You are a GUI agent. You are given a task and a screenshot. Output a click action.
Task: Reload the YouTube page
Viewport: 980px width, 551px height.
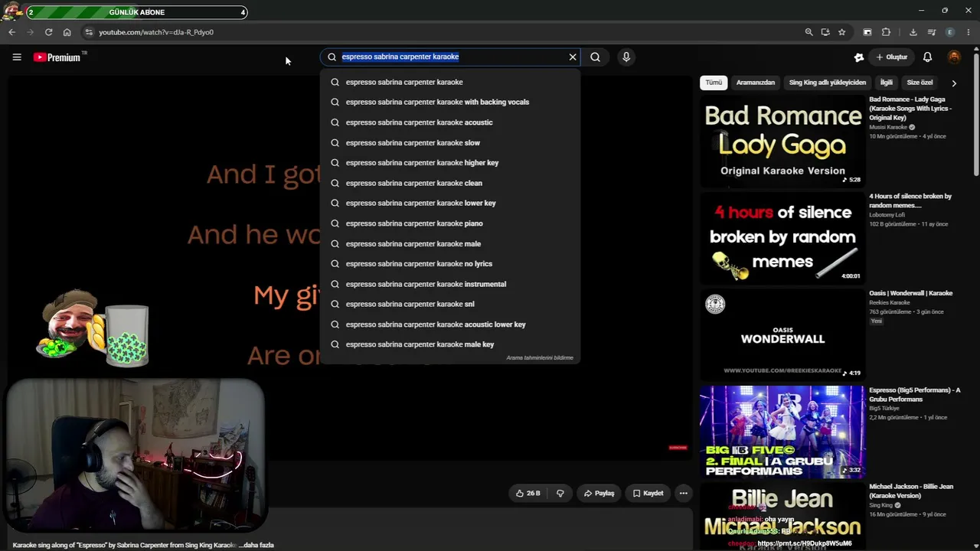pyautogui.click(x=48, y=32)
